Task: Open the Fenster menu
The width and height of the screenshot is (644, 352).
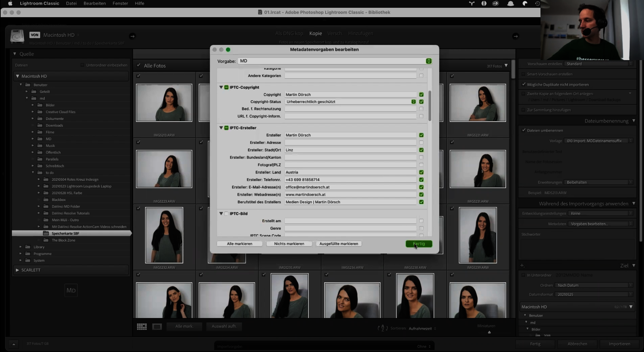Action: click(x=120, y=3)
